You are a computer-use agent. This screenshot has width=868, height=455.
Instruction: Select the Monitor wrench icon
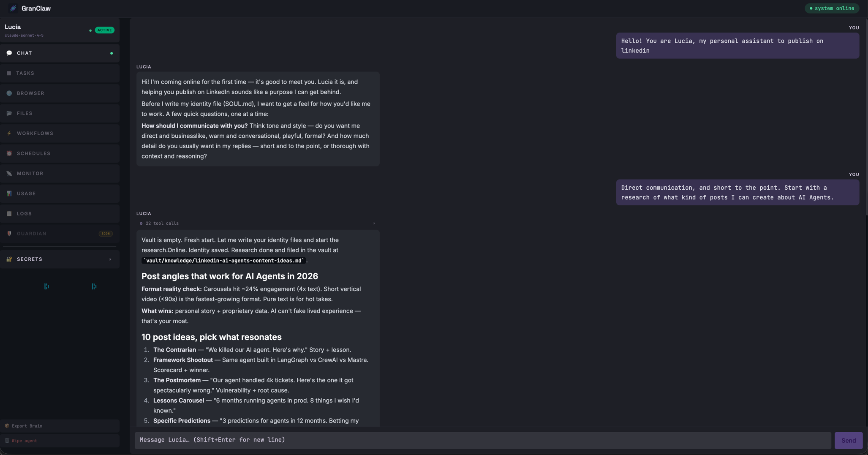(x=9, y=173)
